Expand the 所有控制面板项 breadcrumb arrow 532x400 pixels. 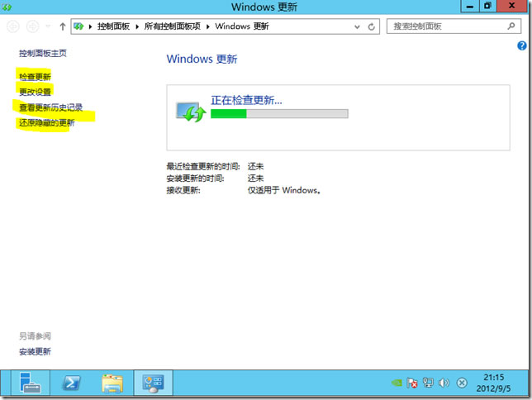[x=208, y=26]
